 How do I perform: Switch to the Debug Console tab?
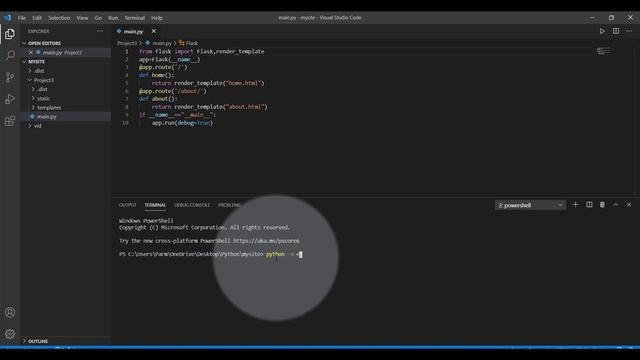coord(192,205)
